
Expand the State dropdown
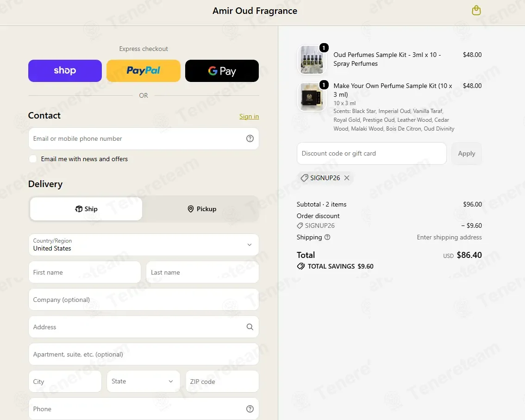click(x=144, y=381)
